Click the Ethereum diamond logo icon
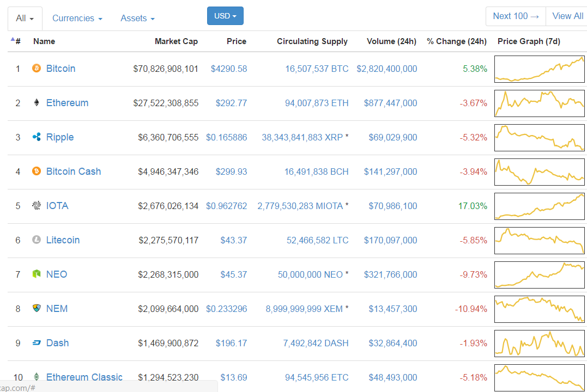The height and width of the screenshot is (392, 587). pyautogui.click(x=37, y=103)
